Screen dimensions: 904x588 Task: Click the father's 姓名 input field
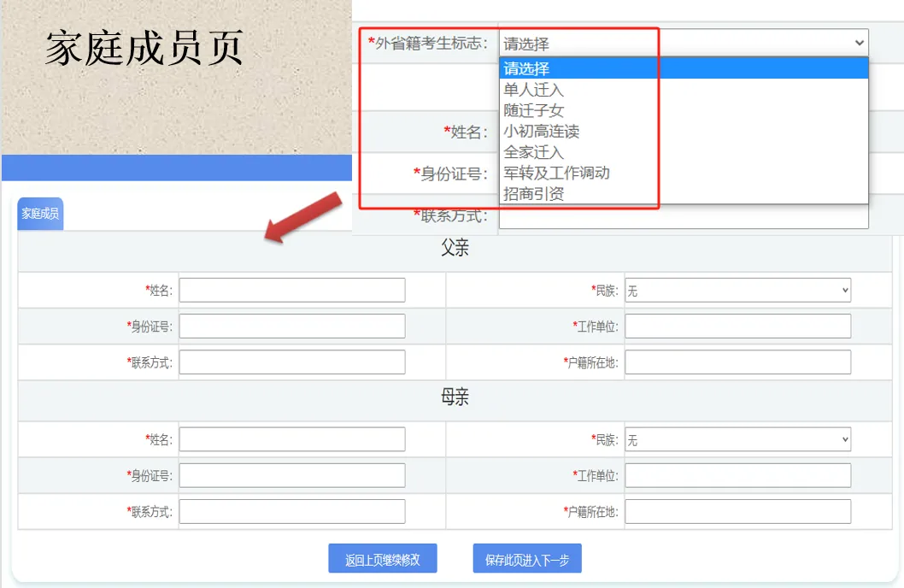coord(291,289)
